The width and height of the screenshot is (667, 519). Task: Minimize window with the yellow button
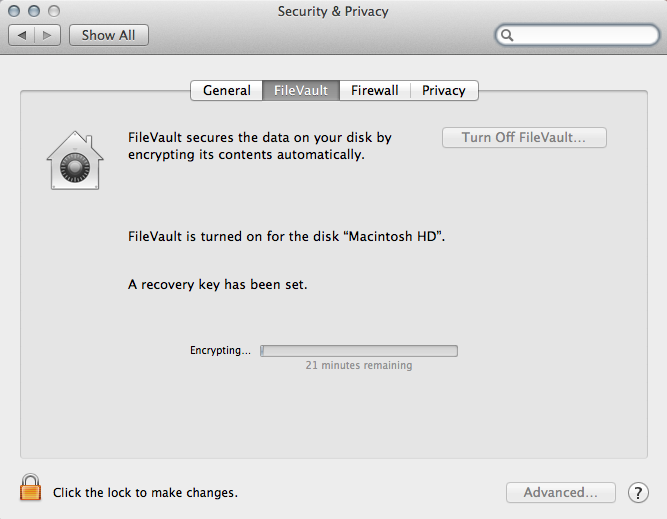[34, 11]
